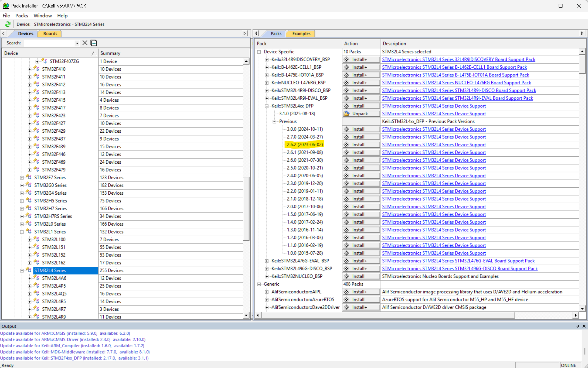Clear the device search with the X icon
This screenshot has width=588, height=368.
click(x=85, y=43)
